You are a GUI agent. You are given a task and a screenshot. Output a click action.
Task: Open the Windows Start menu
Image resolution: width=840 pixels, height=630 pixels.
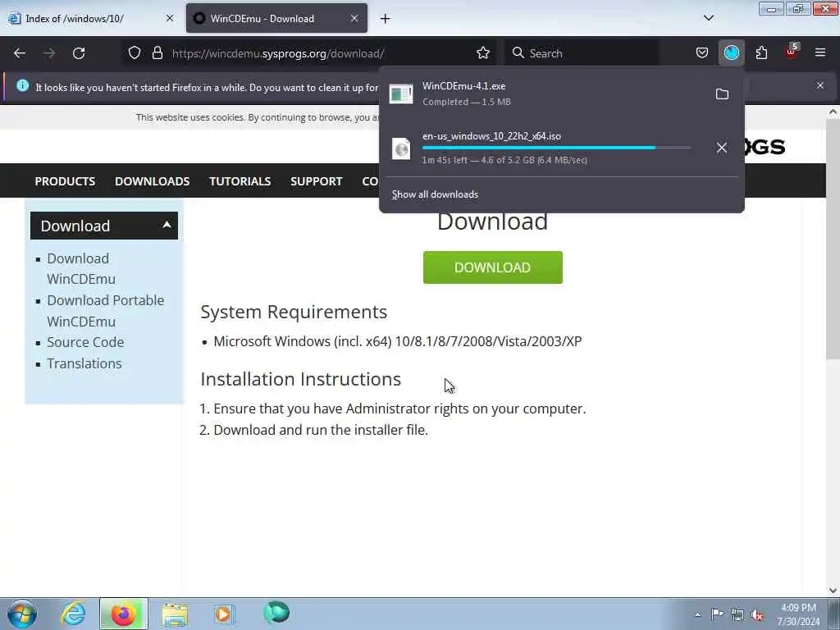point(22,614)
